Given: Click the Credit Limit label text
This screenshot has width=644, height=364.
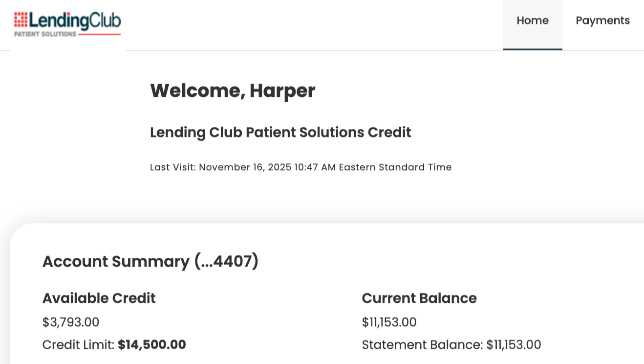Looking at the screenshot, I should [78, 345].
